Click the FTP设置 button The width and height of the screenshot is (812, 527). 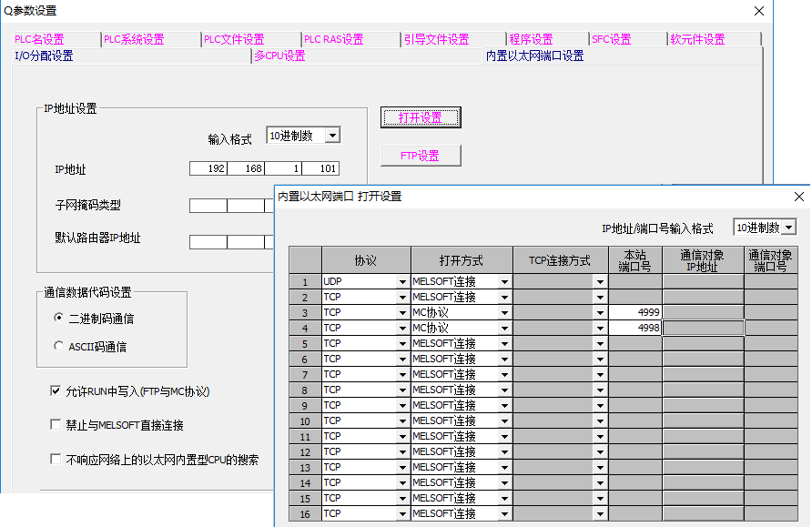click(x=420, y=156)
